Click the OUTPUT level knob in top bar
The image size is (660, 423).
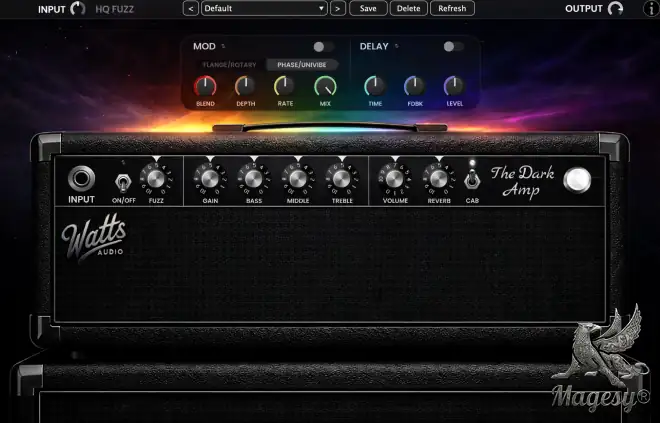point(615,8)
